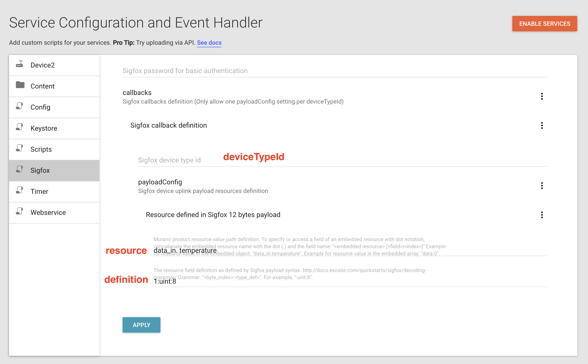
Task: Click the Timer service icon
Action: pyautogui.click(x=20, y=190)
